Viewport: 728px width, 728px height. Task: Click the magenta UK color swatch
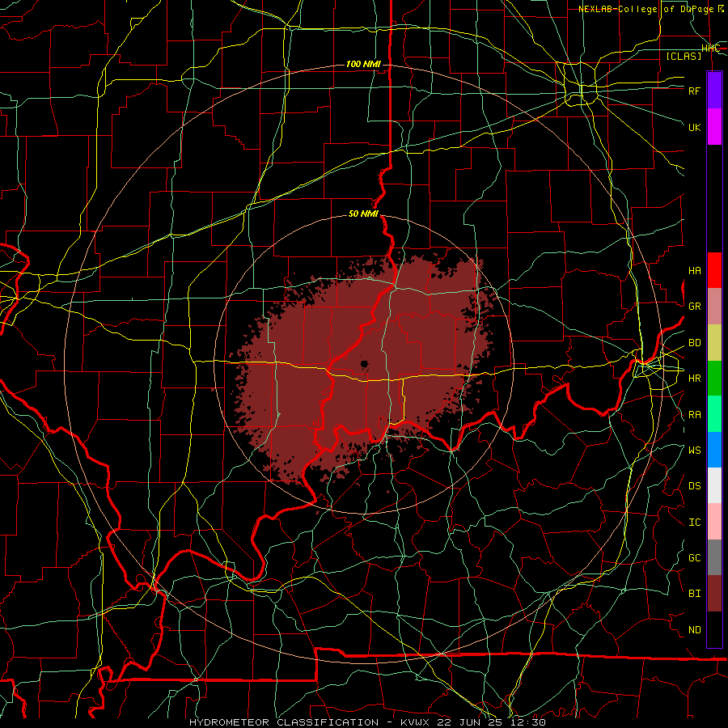coord(714,127)
